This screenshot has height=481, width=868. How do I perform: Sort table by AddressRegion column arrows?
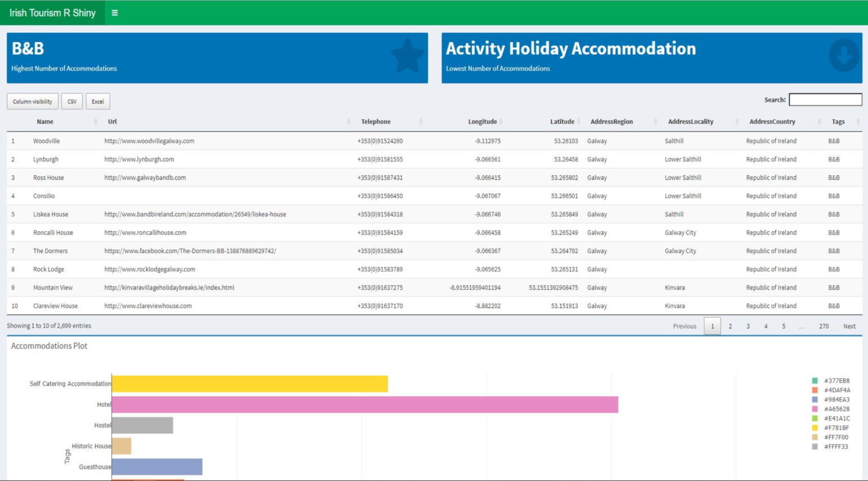pos(656,122)
